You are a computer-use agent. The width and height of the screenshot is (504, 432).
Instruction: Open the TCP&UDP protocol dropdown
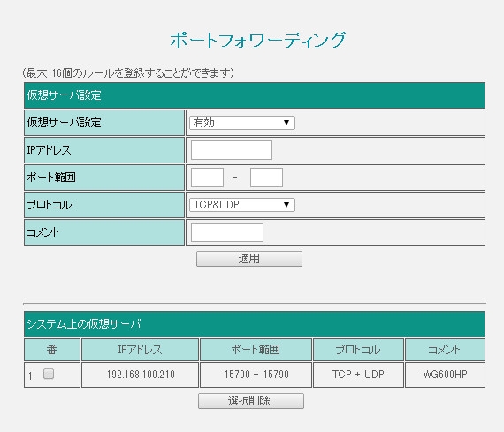(242, 205)
